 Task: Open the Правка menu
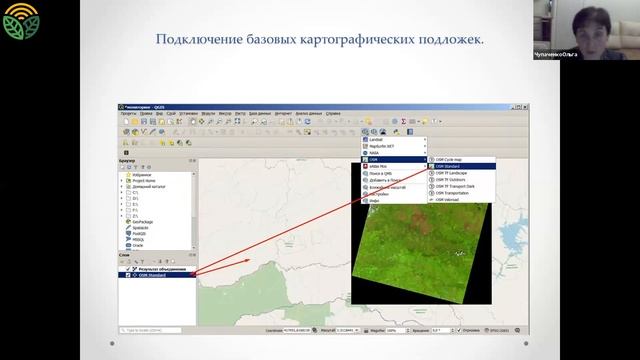tap(146, 113)
